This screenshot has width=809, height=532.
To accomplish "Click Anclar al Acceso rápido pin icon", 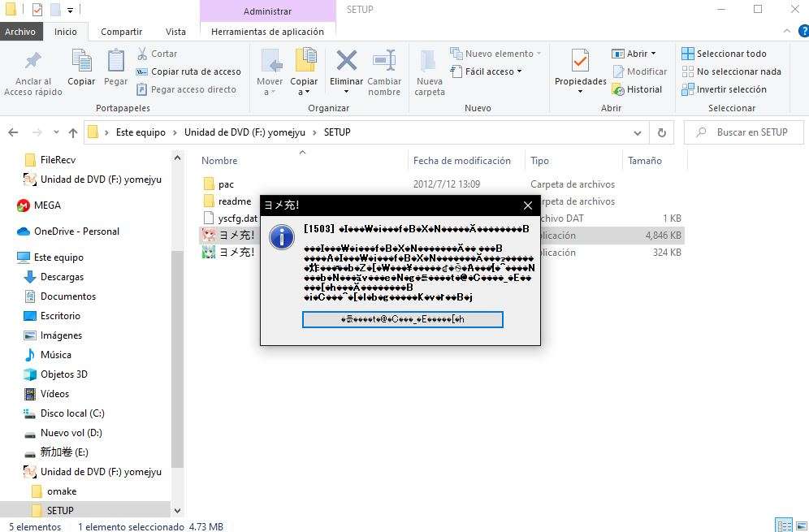I will click(x=32, y=61).
